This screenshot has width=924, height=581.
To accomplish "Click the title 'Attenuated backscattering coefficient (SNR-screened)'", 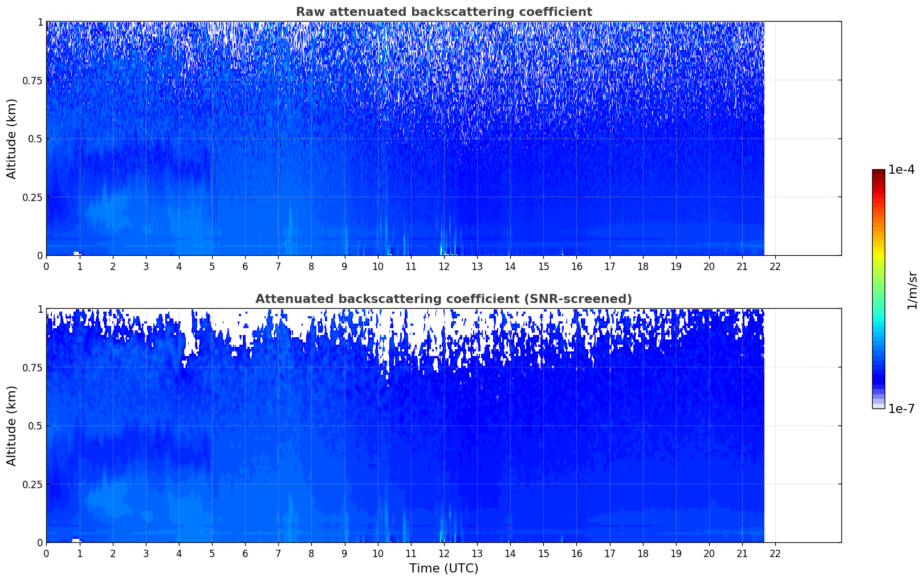I will pos(443,299).
